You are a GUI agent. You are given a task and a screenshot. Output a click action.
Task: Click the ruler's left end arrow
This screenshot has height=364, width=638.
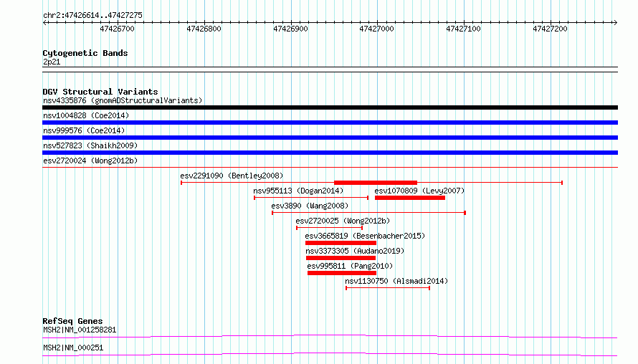coord(45,22)
